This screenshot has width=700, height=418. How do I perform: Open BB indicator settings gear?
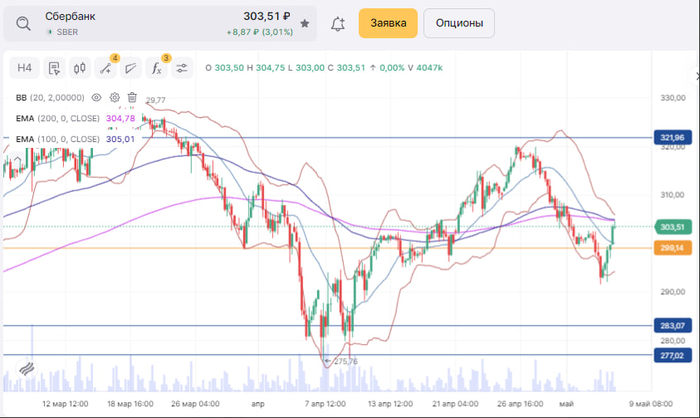(115, 98)
